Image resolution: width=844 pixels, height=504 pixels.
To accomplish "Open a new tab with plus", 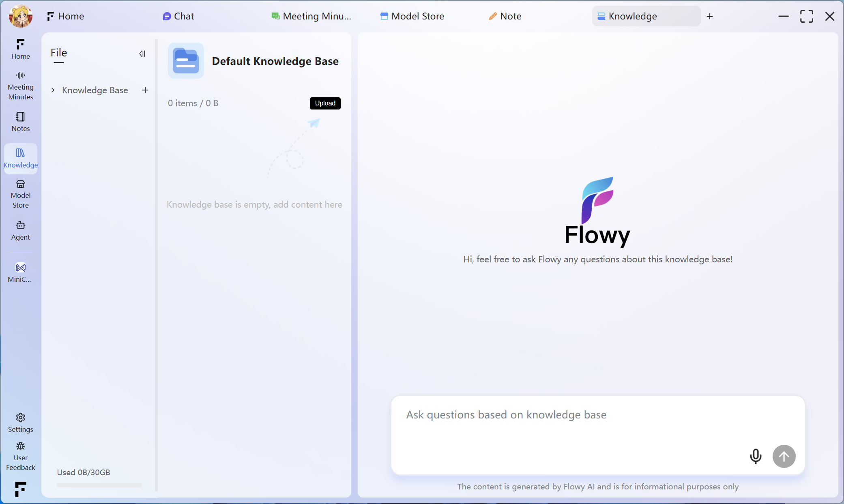I will coord(710,16).
